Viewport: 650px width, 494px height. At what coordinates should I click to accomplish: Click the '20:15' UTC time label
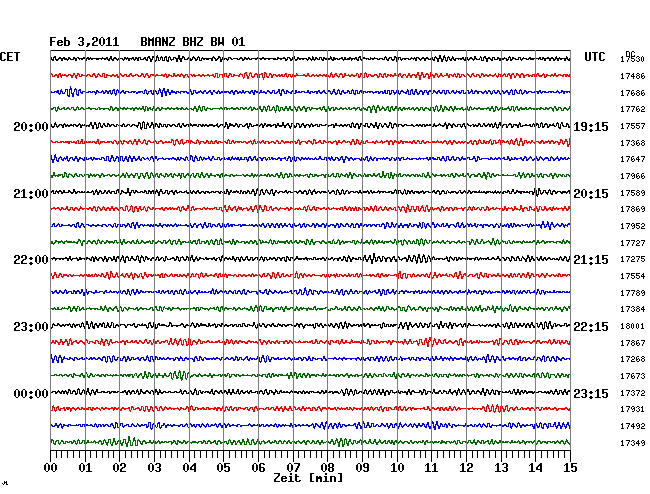point(591,194)
